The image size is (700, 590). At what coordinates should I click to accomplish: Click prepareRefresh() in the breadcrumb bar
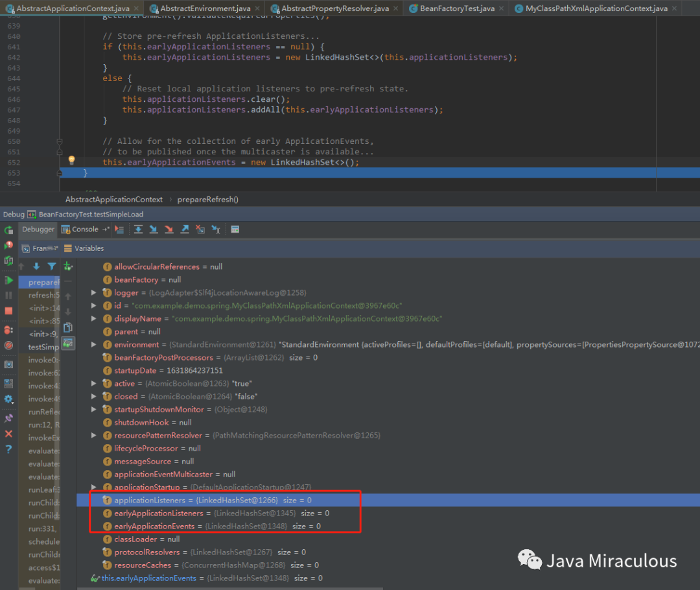pos(207,200)
